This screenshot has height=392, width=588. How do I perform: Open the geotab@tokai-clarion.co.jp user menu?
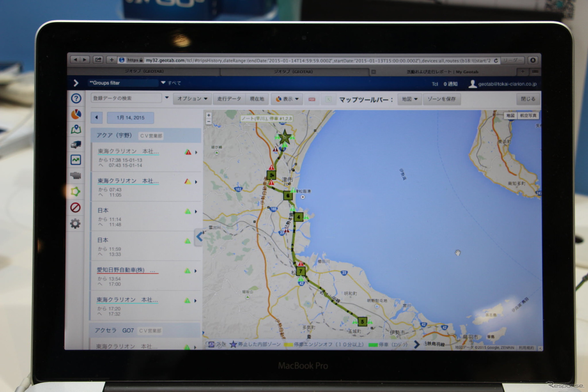click(503, 84)
